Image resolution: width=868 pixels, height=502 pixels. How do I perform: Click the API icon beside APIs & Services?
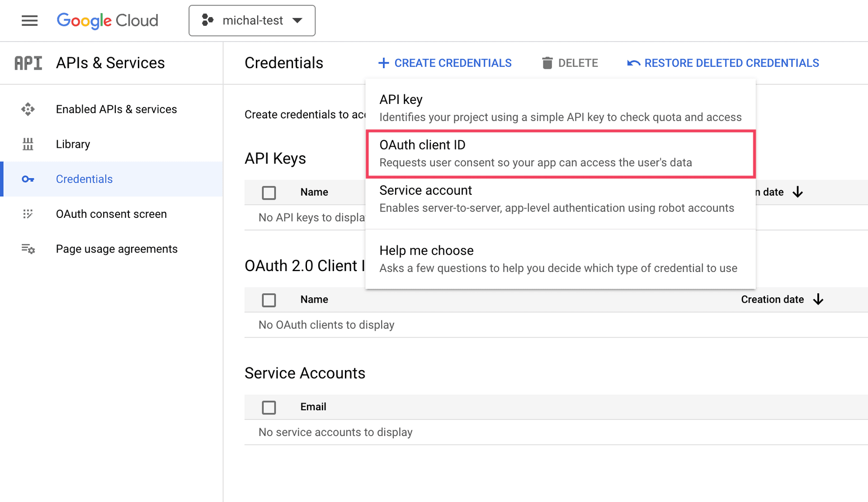[28, 63]
